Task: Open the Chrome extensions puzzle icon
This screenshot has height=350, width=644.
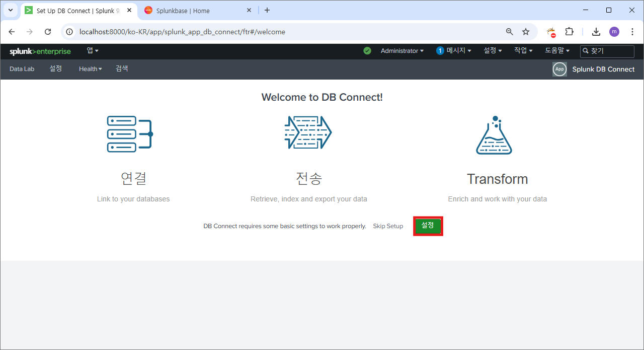Action: [569, 32]
